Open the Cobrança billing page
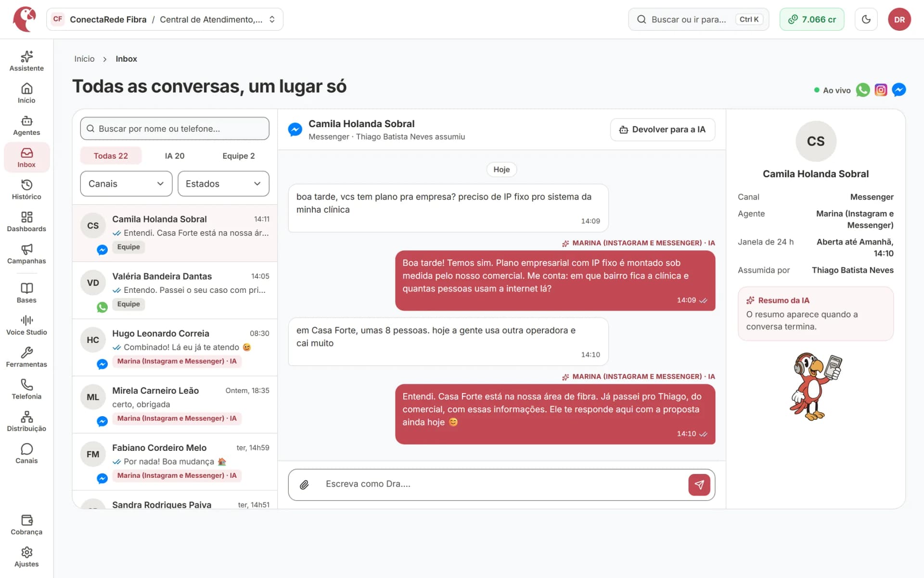Viewport: 924px width, 578px height. tap(26, 525)
